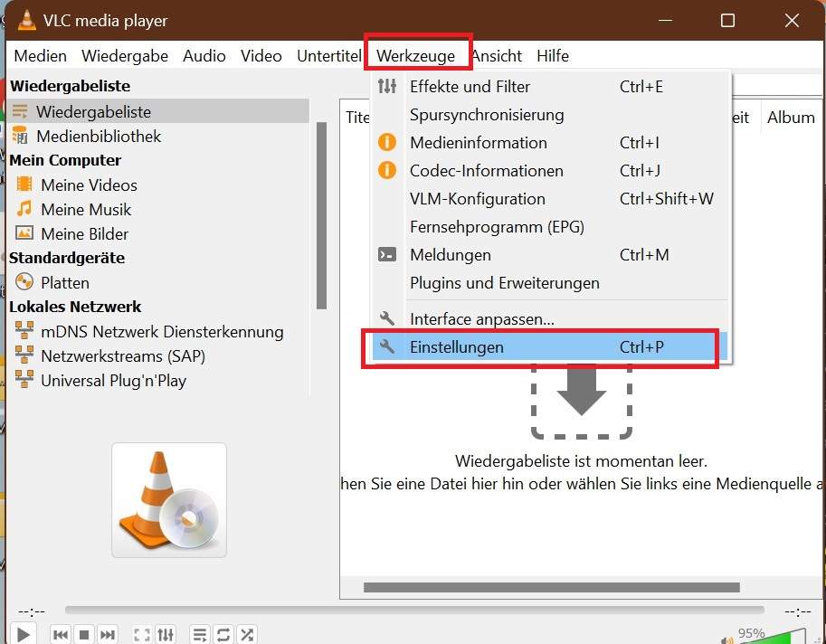Click the network icon of Universal Plug'n'Play

point(24,379)
